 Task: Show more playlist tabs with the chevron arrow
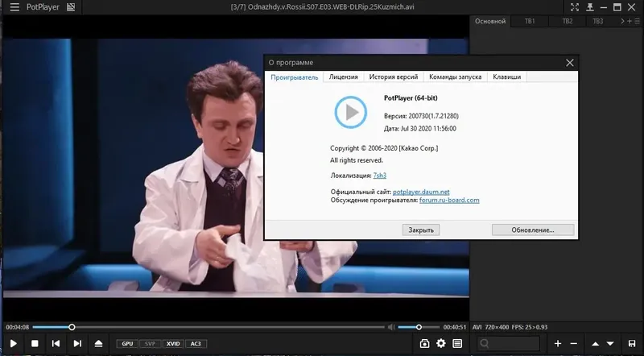click(622, 21)
